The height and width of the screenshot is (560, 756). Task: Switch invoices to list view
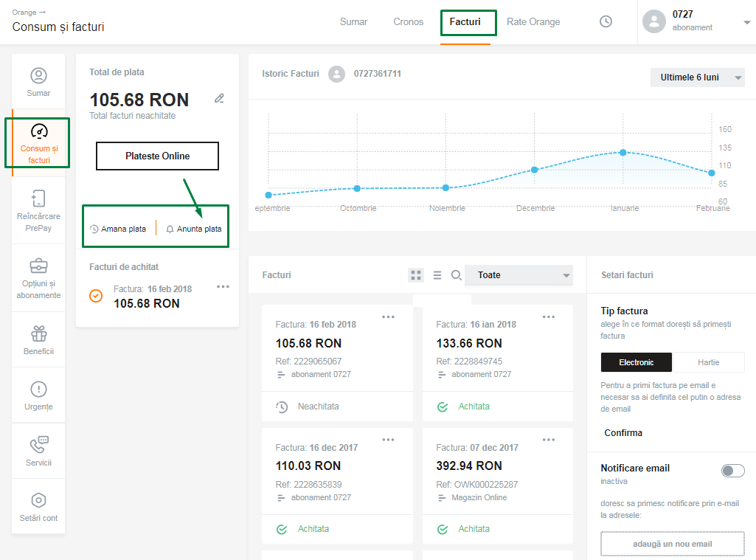(x=437, y=275)
